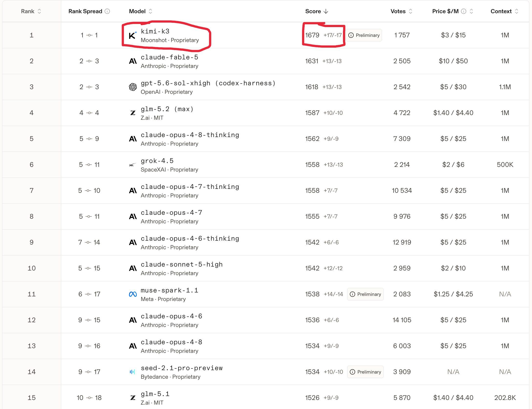Click the Rank Spread info icon
Viewport: 532px width, 409px height.
point(107,11)
